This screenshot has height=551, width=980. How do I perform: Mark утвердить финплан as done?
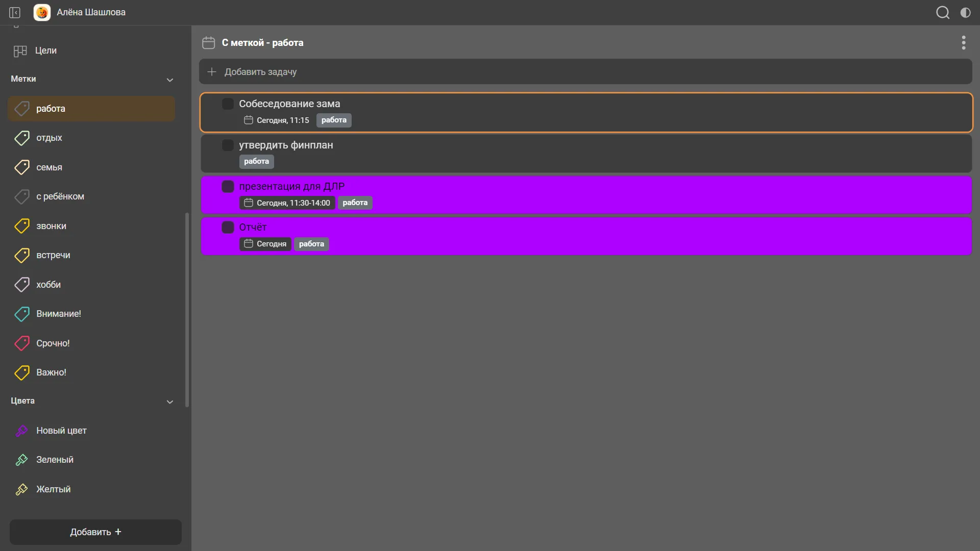coord(228,145)
